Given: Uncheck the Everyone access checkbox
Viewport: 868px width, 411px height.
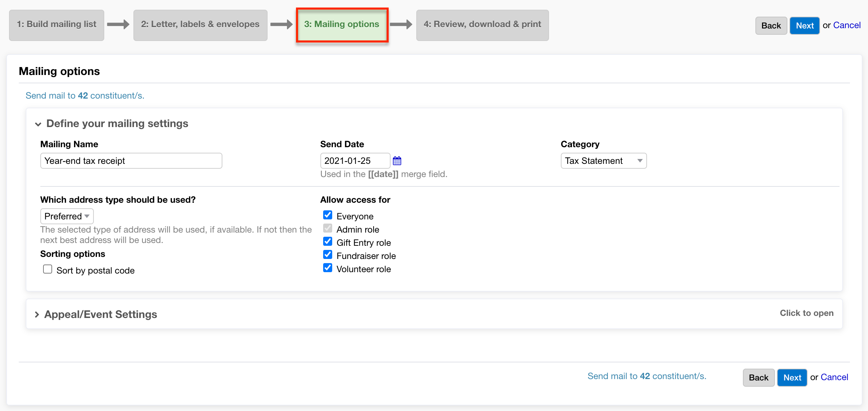Looking at the screenshot, I should [x=327, y=215].
